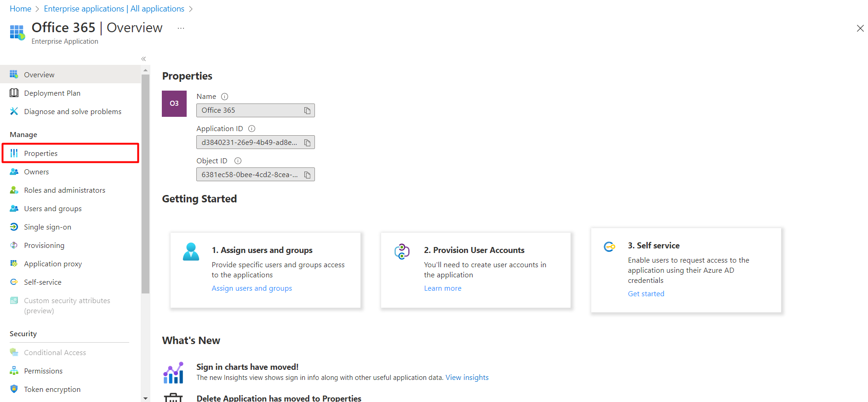
Task: Open Custom security attributes (preview)
Action: pyautogui.click(x=70, y=305)
